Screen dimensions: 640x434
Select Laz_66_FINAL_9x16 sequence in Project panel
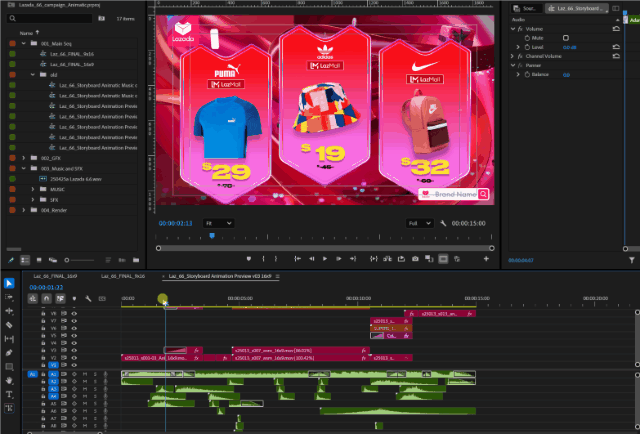72,54
